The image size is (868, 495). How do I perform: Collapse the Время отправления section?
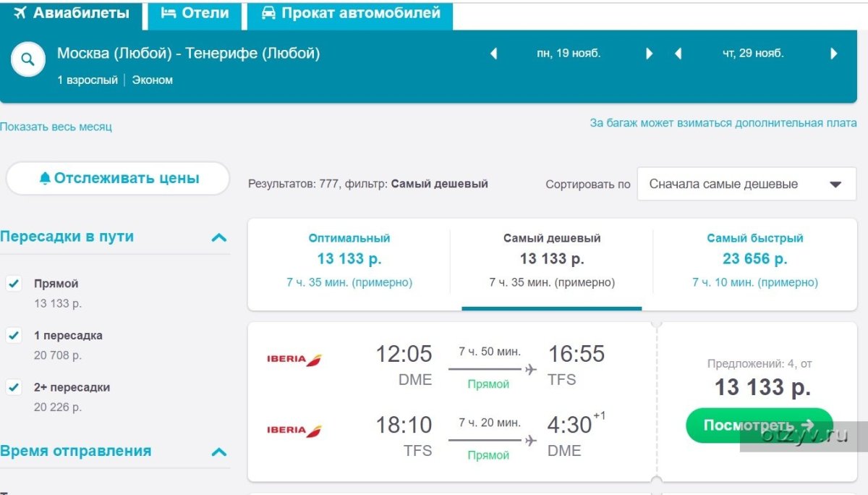218,452
